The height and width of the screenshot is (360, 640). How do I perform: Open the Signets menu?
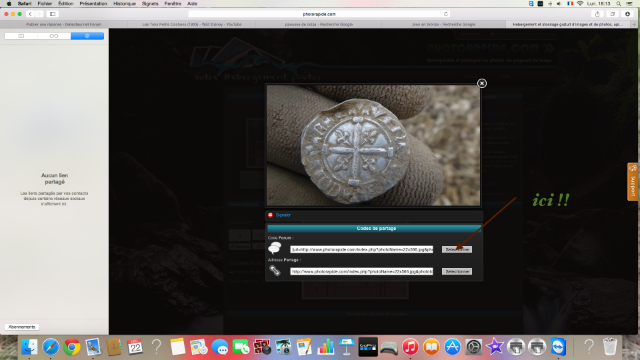pos(150,4)
